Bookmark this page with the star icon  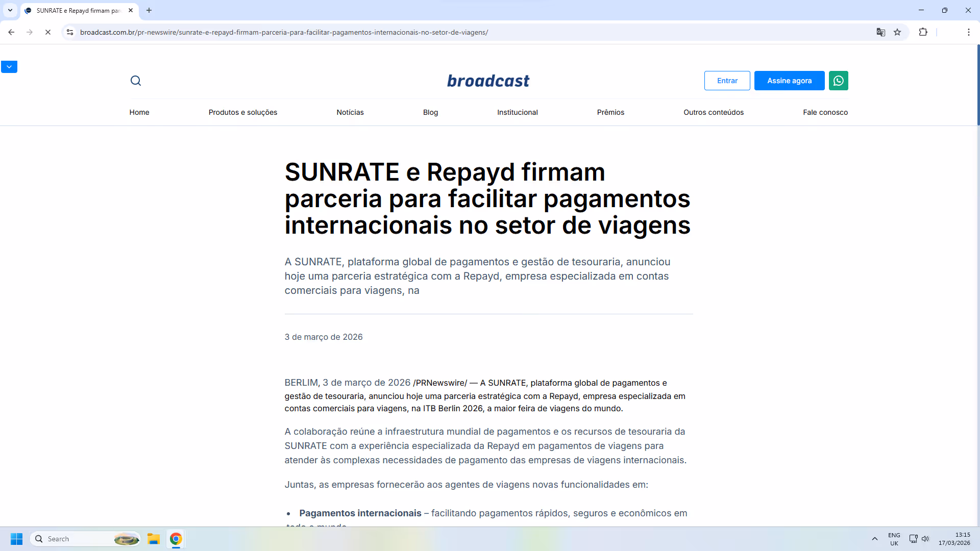pos(897,32)
